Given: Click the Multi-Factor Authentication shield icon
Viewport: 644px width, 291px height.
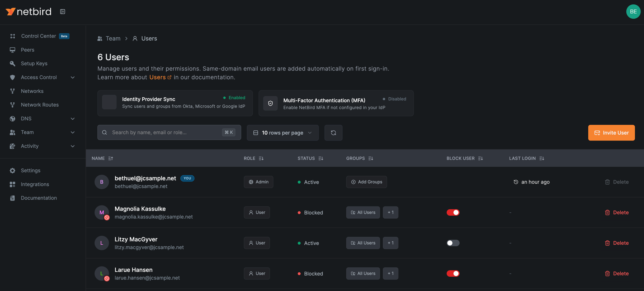Looking at the screenshot, I should click(270, 103).
